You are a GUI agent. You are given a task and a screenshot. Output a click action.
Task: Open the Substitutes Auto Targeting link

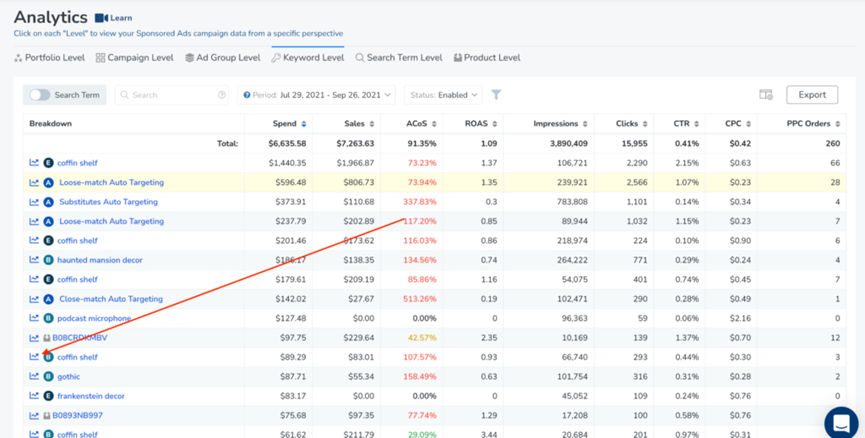(108, 202)
